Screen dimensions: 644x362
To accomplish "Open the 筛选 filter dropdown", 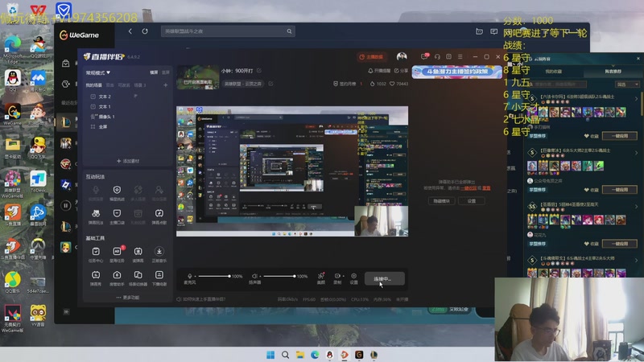I will [x=627, y=84].
